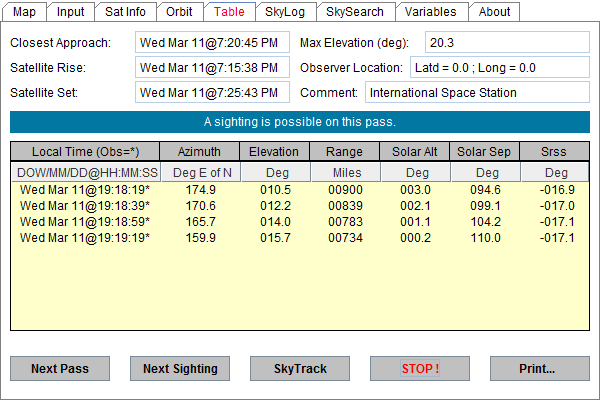Click the Range column header

pyautogui.click(x=344, y=152)
